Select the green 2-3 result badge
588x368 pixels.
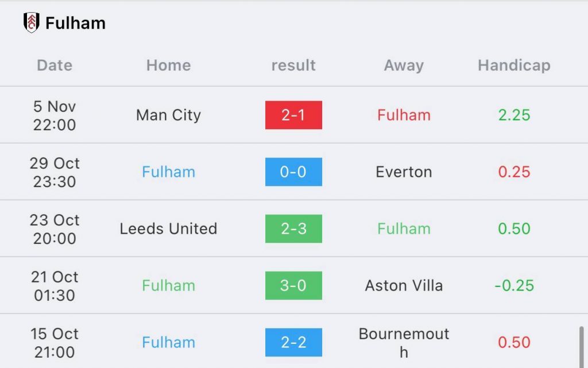coord(293,228)
